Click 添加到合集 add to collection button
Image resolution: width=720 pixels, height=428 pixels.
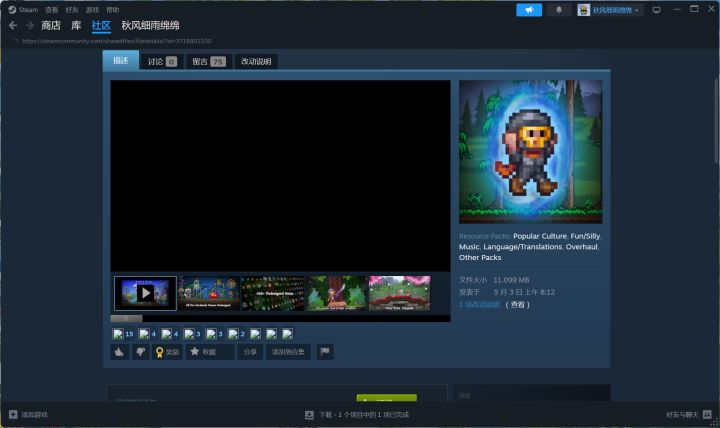click(x=288, y=352)
